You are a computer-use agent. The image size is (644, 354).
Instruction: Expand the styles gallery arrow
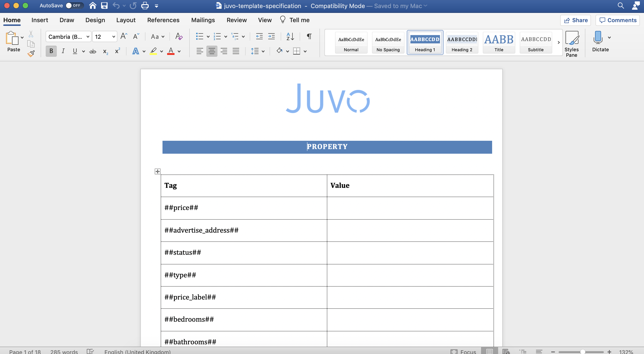(x=559, y=42)
